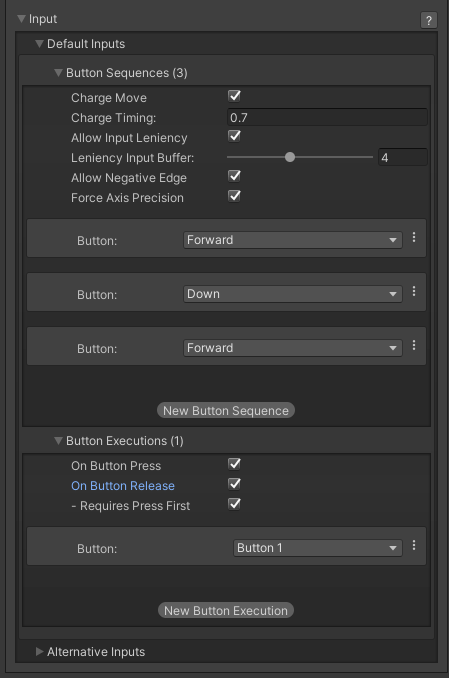The width and height of the screenshot is (449, 678).
Task: Toggle Allow Input Leniency checkbox
Action: (234, 136)
